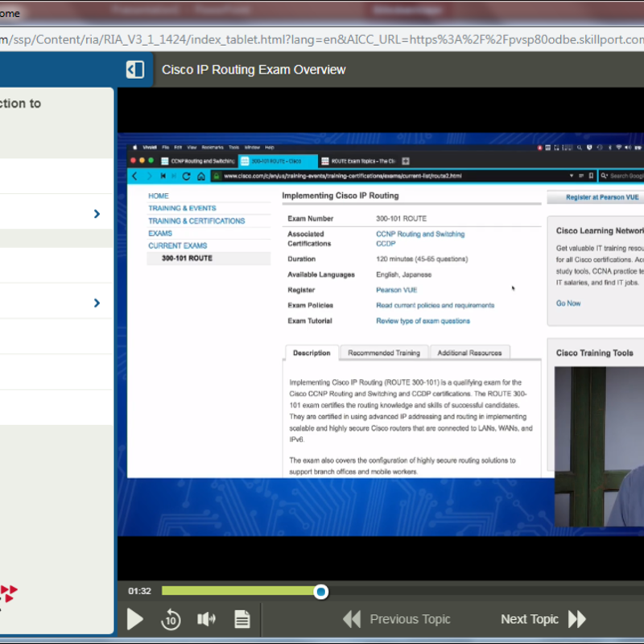
Task: Click Go Now in Cisco Learning Network
Action: click(x=568, y=303)
